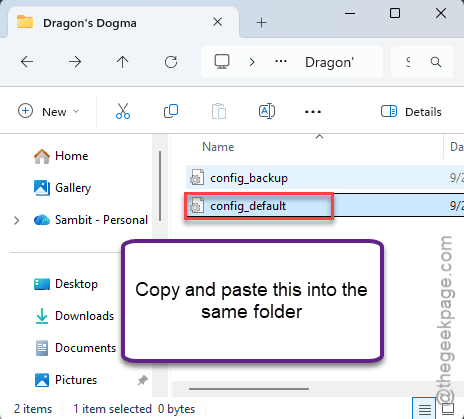Open the See more toolbar options
Screen dimensions: 464x419
[313, 112]
